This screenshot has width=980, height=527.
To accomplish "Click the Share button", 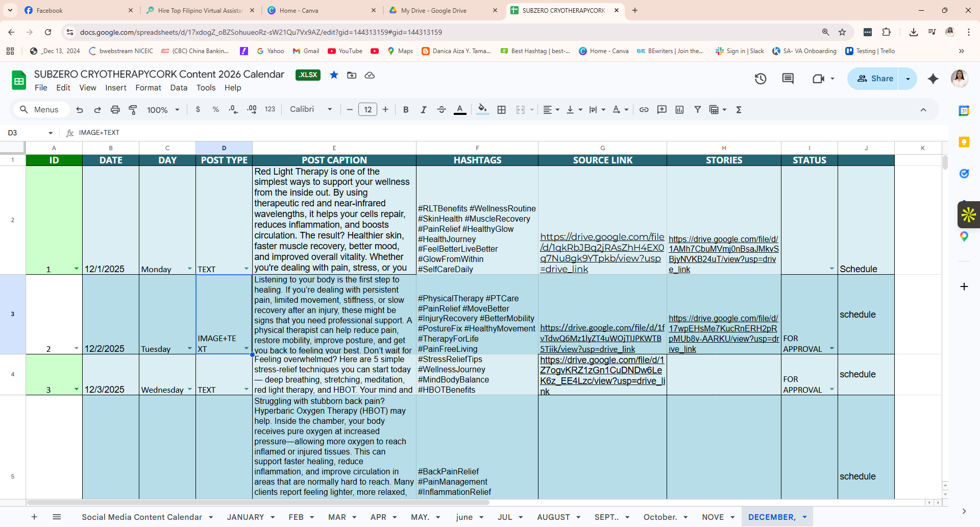I will pos(875,79).
